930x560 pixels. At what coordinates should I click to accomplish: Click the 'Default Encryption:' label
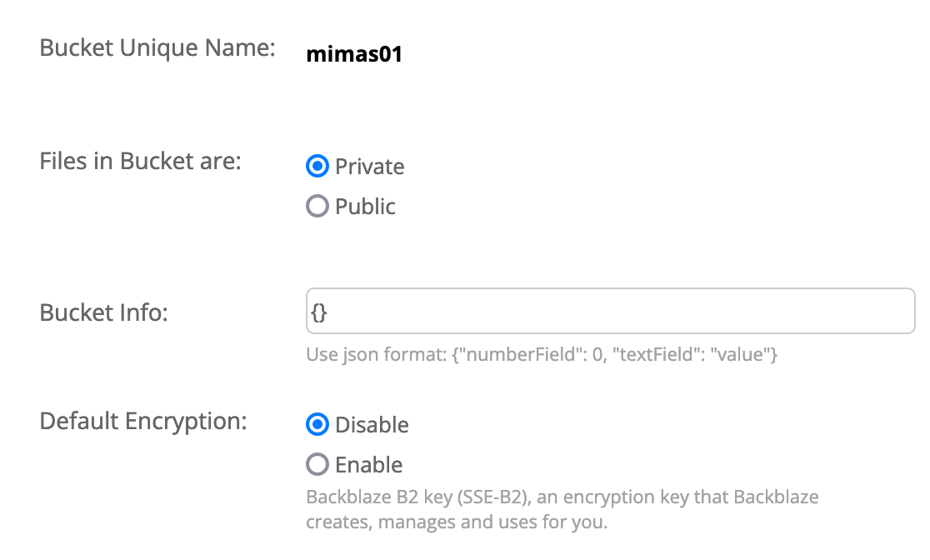(143, 421)
